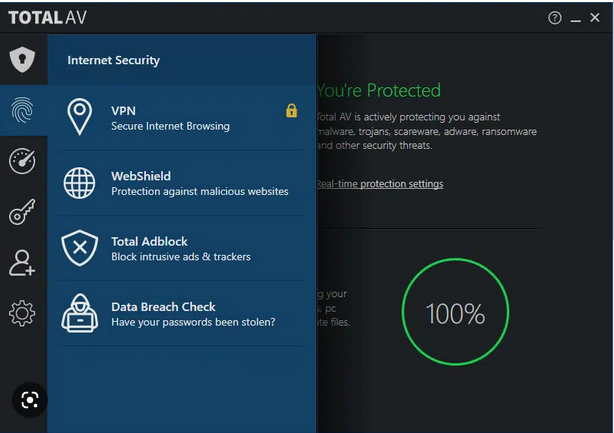
Task: Click the green 100% progress circle
Action: [x=455, y=313]
